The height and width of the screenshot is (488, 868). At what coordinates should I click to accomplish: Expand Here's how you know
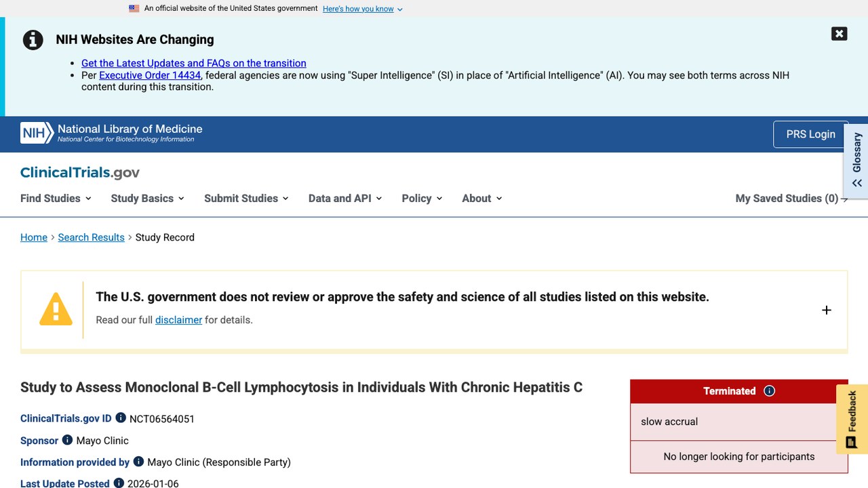coord(363,9)
